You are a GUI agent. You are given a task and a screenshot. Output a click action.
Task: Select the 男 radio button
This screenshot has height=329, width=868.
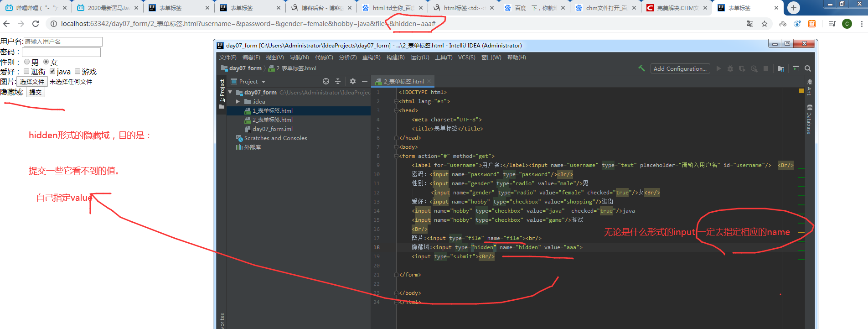tap(27, 62)
